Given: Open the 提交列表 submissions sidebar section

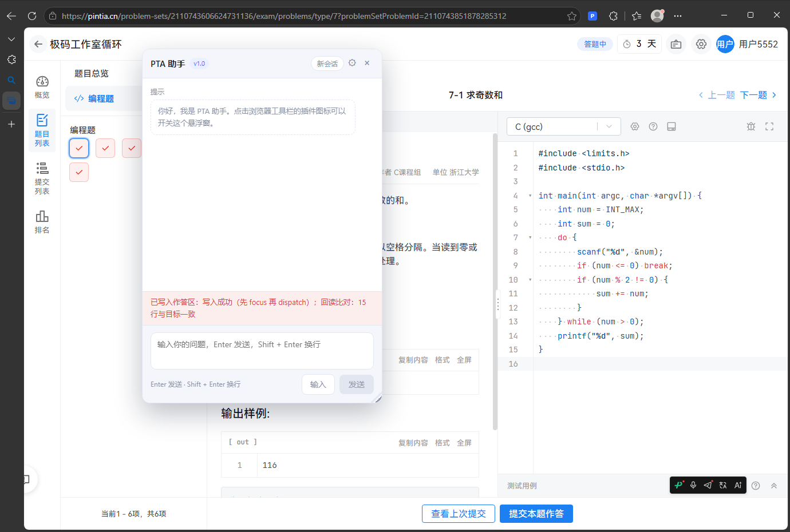Looking at the screenshot, I should 42,178.
